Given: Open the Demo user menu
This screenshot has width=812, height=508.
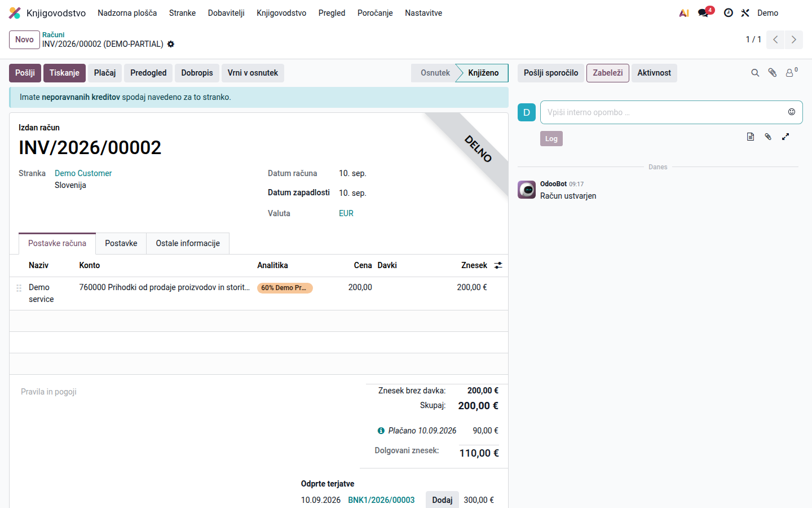Looking at the screenshot, I should pyautogui.click(x=767, y=13).
